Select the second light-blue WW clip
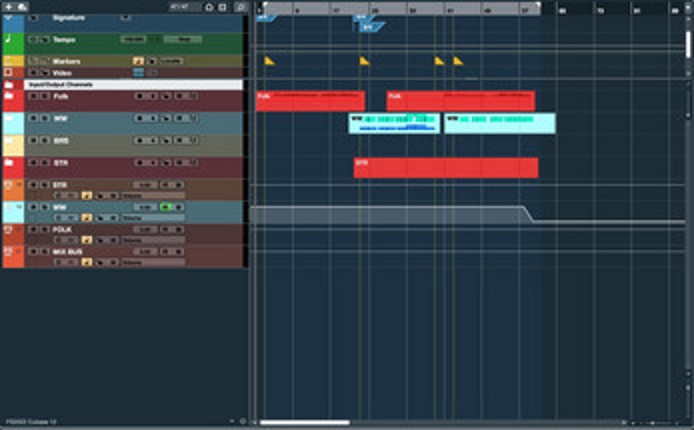This screenshot has height=430, width=694. tap(500, 123)
